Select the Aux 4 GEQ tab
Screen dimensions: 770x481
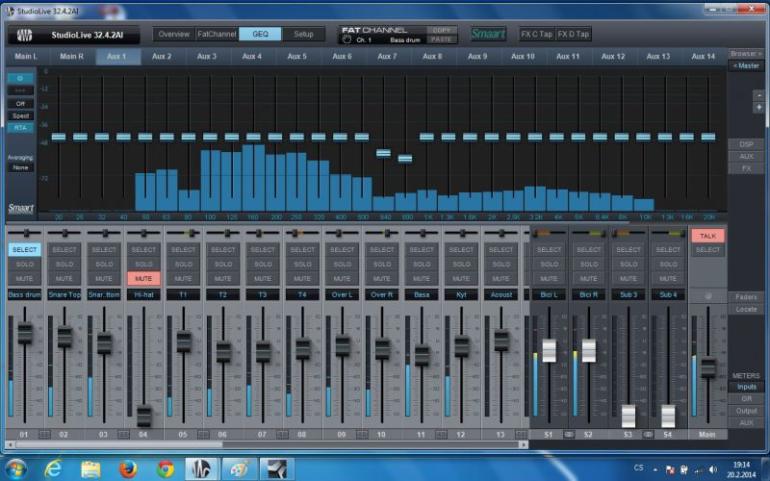(251, 57)
